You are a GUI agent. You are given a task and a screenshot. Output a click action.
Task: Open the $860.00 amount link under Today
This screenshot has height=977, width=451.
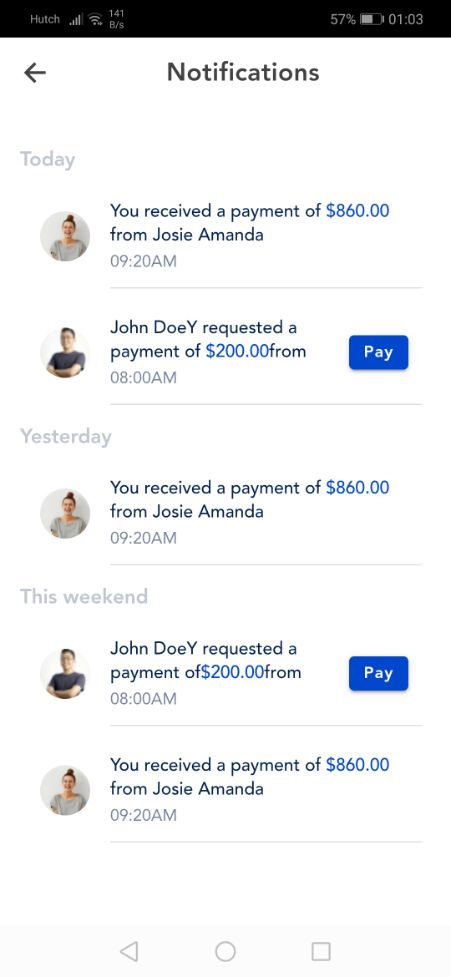click(x=358, y=211)
